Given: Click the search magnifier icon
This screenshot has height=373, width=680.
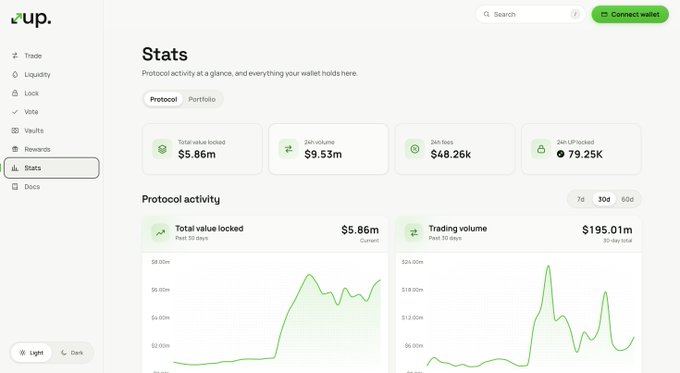Looking at the screenshot, I should click(487, 14).
